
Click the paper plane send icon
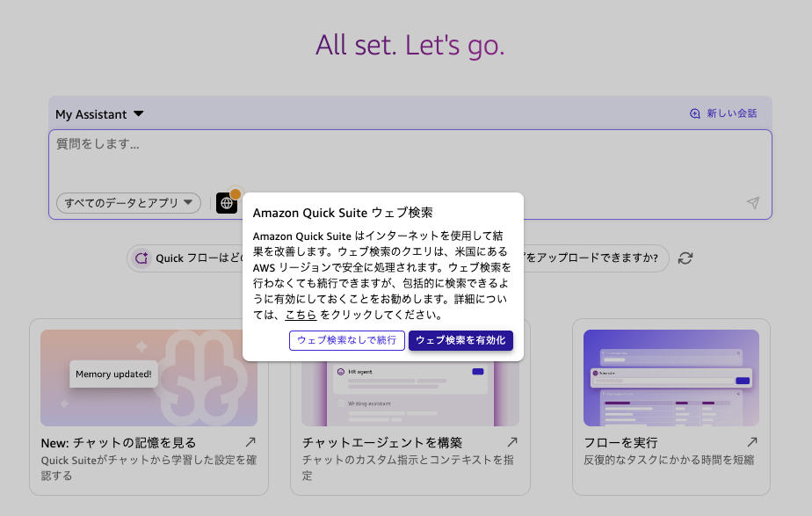pyautogui.click(x=754, y=202)
